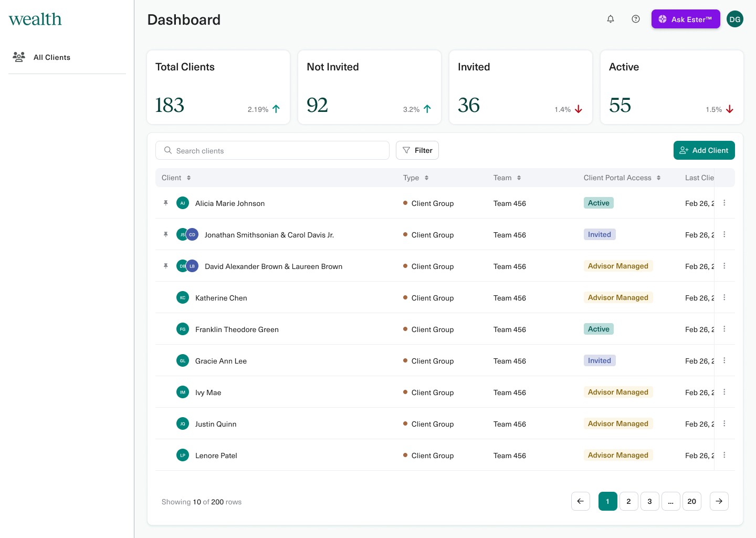Screen dimensions: 756x538
Task: Jump to page 20 of results
Action: click(x=691, y=501)
